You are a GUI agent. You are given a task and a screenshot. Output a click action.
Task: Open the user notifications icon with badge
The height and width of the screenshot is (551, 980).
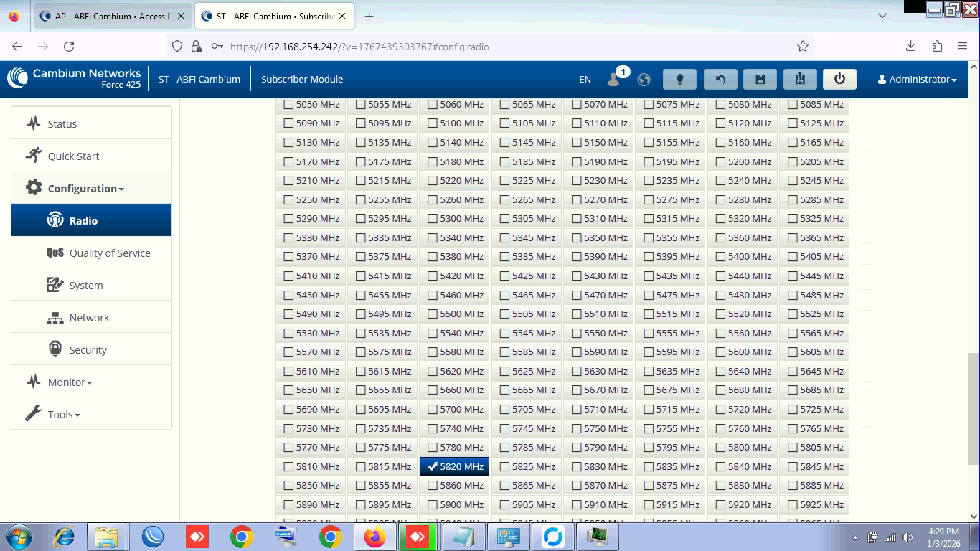click(615, 79)
